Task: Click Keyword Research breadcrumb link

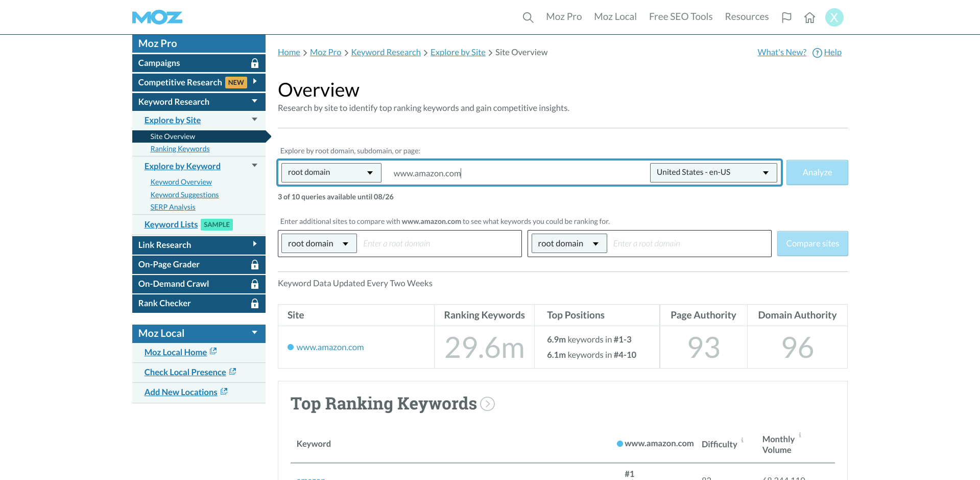Action: coord(386,52)
